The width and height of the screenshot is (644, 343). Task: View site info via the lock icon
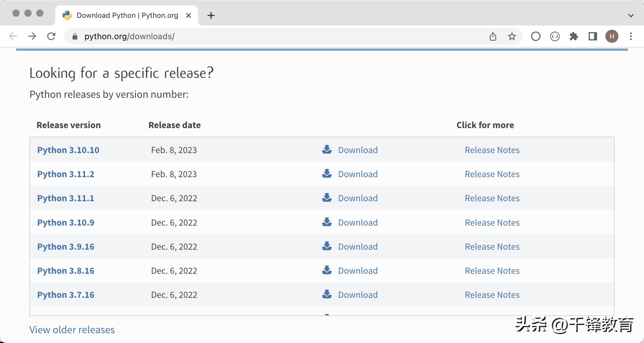(75, 37)
